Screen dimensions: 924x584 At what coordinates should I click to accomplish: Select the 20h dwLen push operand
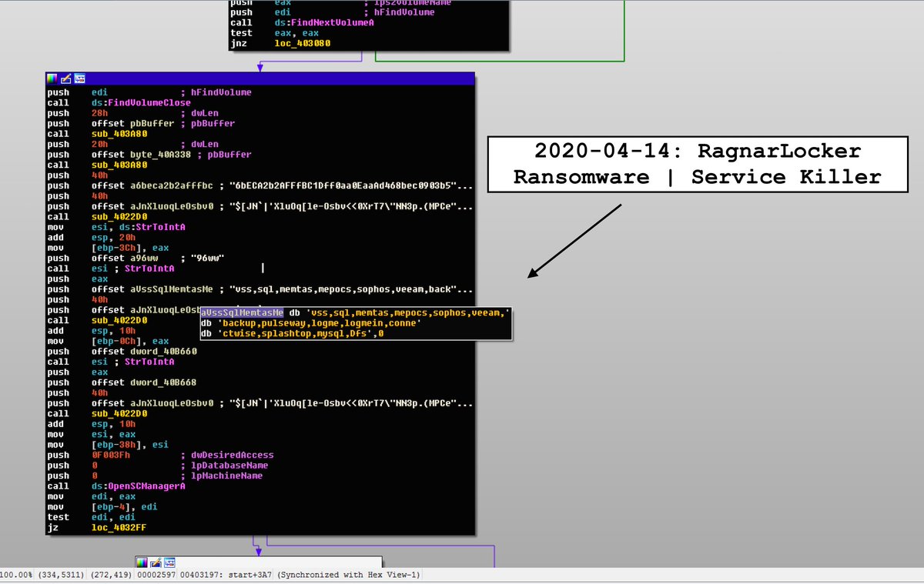click(x=99, y=144)
